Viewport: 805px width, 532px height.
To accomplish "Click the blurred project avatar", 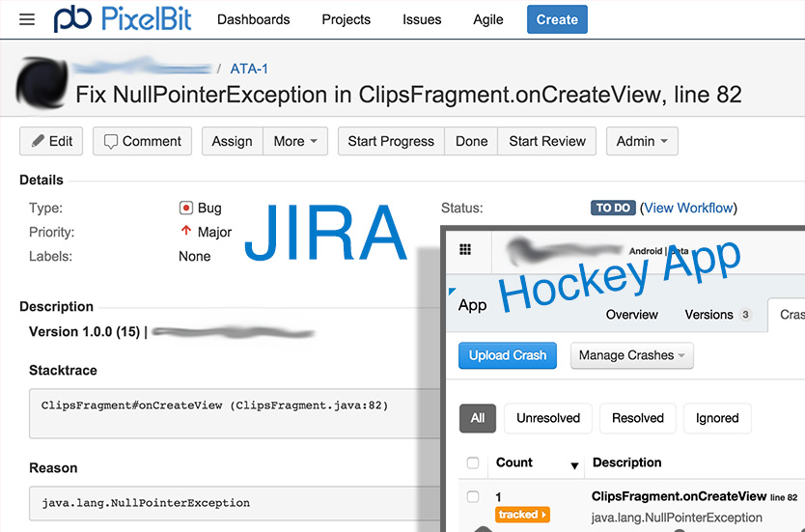I will click(x=42, y=83).
